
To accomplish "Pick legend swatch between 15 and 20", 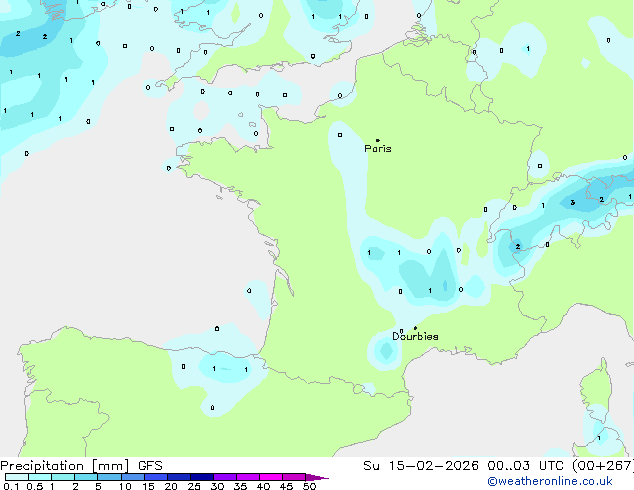I will tap(156, 477).
